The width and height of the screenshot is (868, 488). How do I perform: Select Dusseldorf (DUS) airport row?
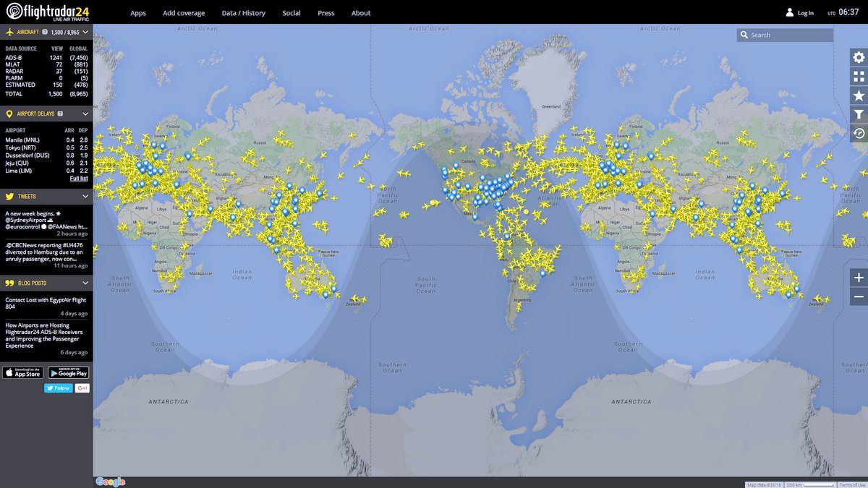(x=46, y=155)
